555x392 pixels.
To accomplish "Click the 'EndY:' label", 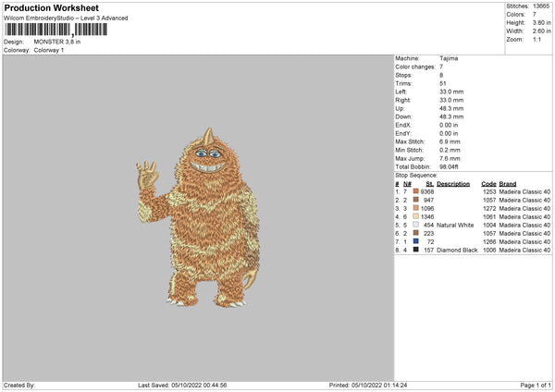I will [403, 133].
